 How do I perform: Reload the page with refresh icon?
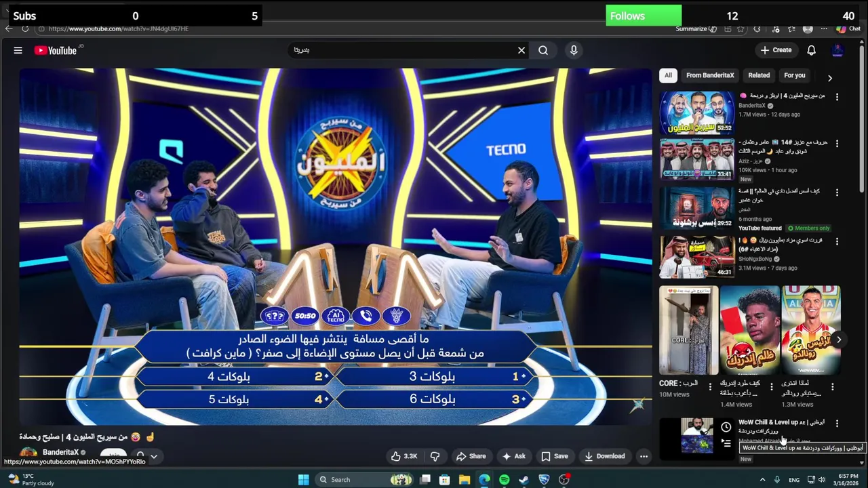[x=25, y=28]
